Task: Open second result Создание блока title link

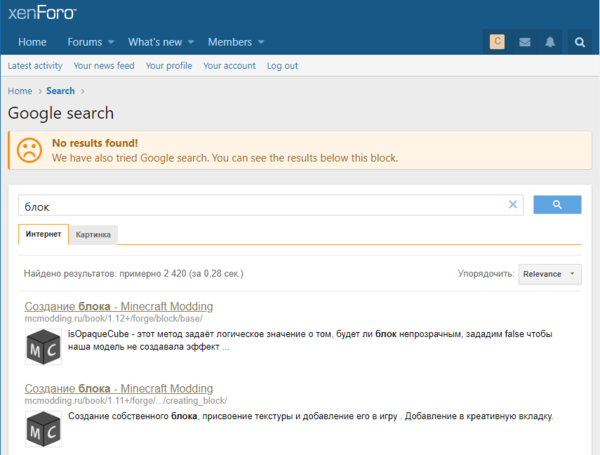Action: pyautogui.click(x=119, y=388)
